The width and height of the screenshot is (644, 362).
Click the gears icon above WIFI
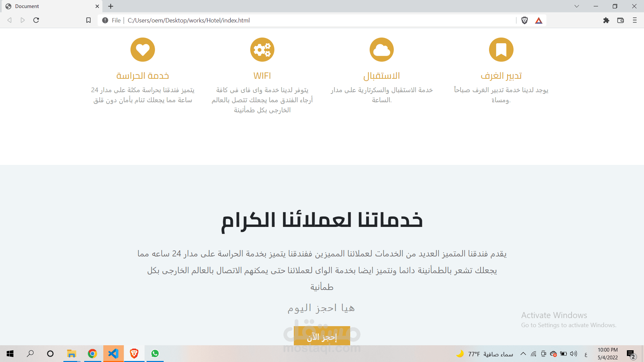point(262,50)
